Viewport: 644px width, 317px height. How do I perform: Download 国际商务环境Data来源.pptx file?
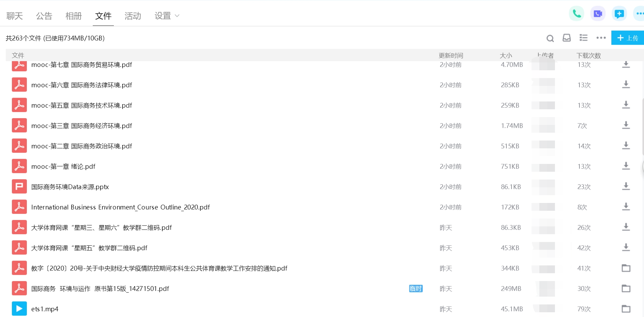pyautogui.click(x=626, y=186)
